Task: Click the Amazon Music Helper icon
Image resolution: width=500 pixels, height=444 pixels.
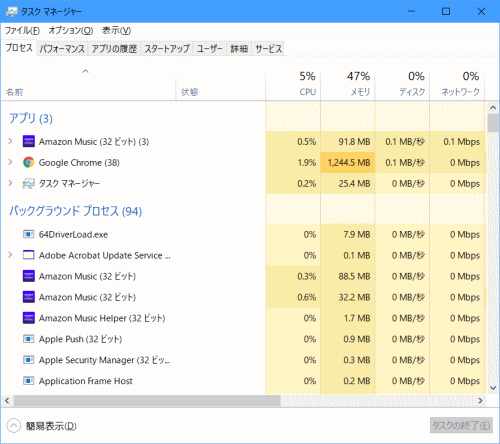Action: pyautogui.click(x=28, y=318)
